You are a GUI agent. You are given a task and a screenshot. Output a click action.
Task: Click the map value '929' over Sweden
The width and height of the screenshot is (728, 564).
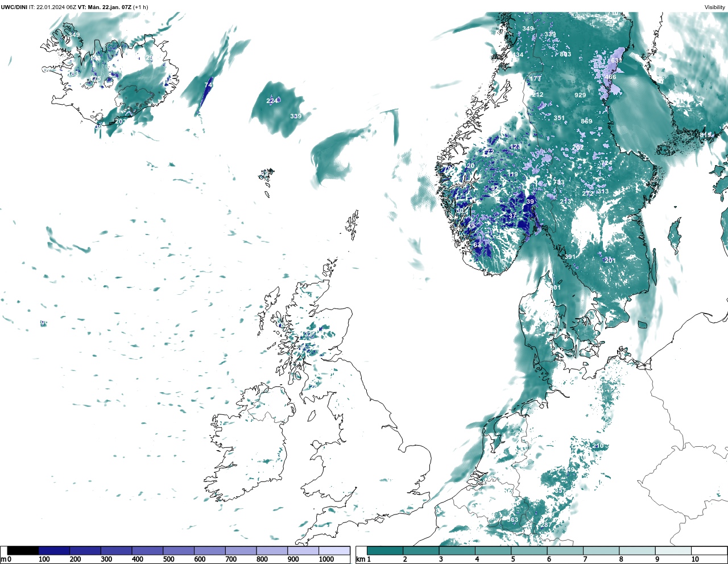[580, 95]
